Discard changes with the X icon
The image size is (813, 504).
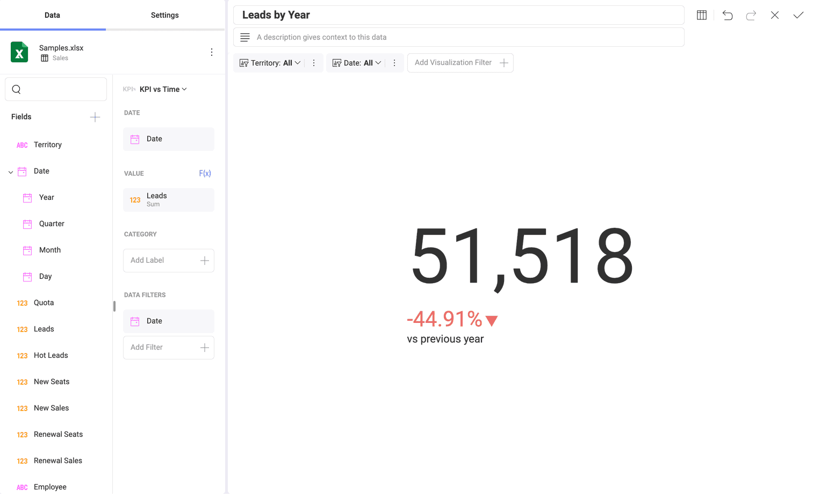775,15
